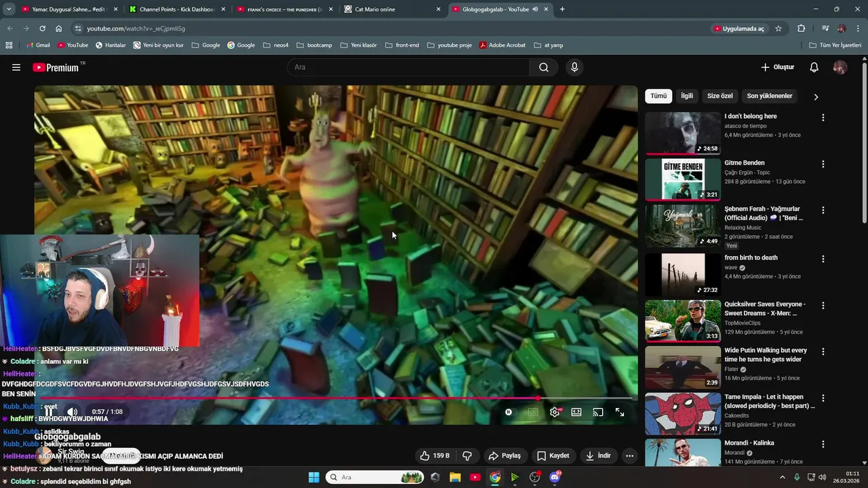The image size is (868, 488).
Task: Open the Haritalar bookmark
Action: 111,45
